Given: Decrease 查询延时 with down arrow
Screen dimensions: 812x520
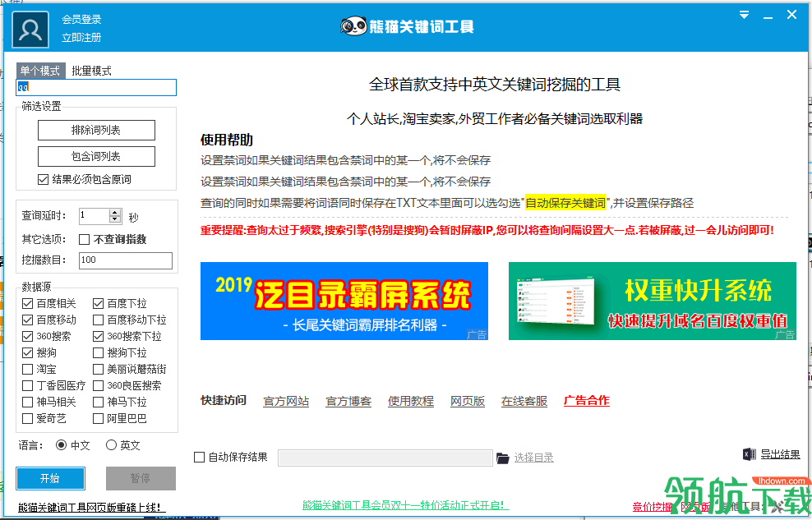Looking at the screenshot, I should pyautogui.click(x=116, y=219).
